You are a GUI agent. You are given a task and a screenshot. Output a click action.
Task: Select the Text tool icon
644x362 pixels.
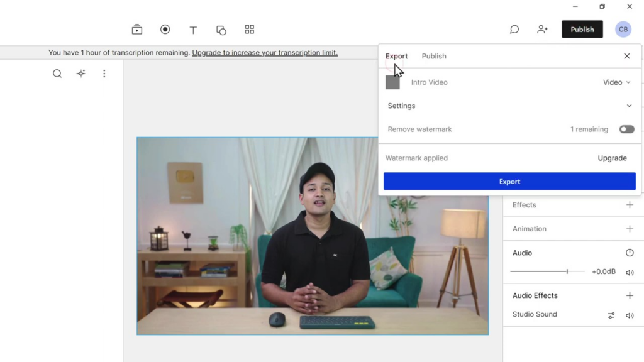click(x=193, y=30)
